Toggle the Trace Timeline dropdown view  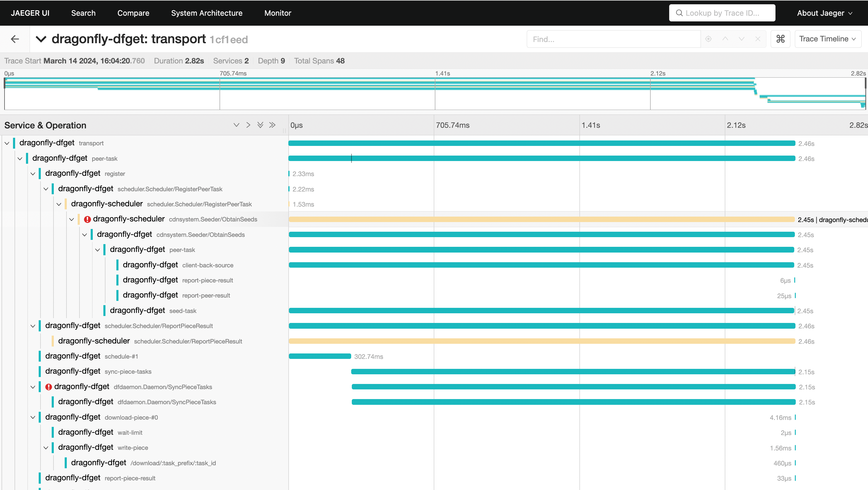click(x=828, y=39)
